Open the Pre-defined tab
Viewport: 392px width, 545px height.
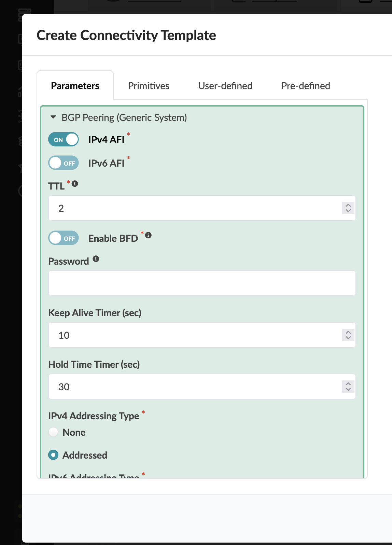click(306, 86)
